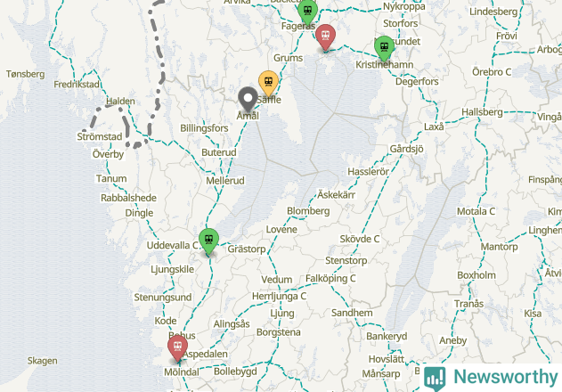Click the gray location pin at Åmål
The height and width of the screenshot is (392, 562).
click(248, 100)
